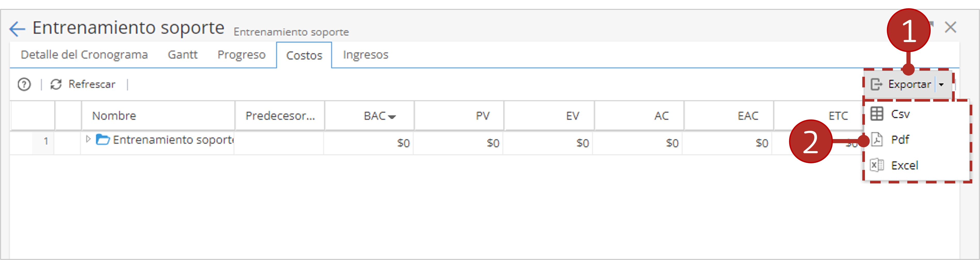The height and width of the screenshot is (260, 980).
Task: Open the Gantt tab
Action: point(183,55)
